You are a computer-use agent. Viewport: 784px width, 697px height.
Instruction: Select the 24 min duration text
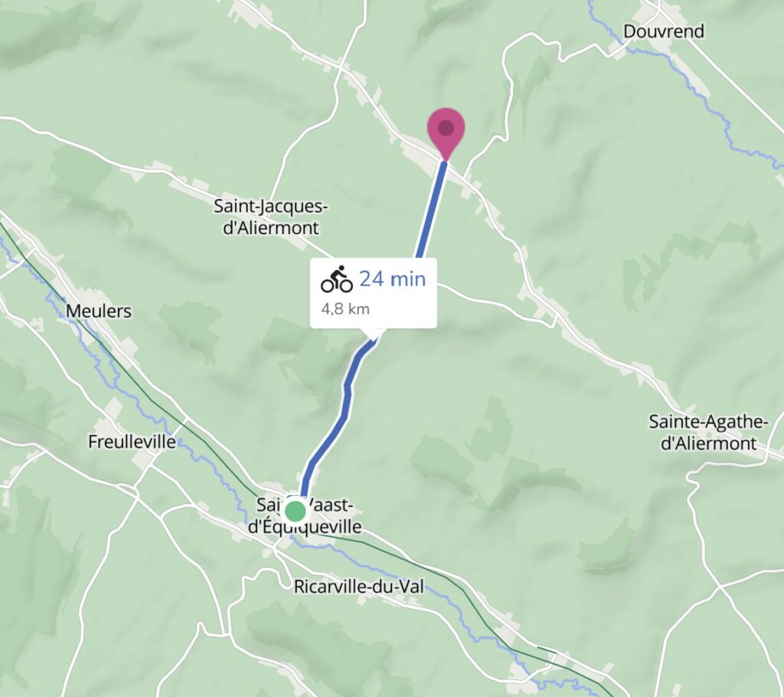(x=393, y=278)
